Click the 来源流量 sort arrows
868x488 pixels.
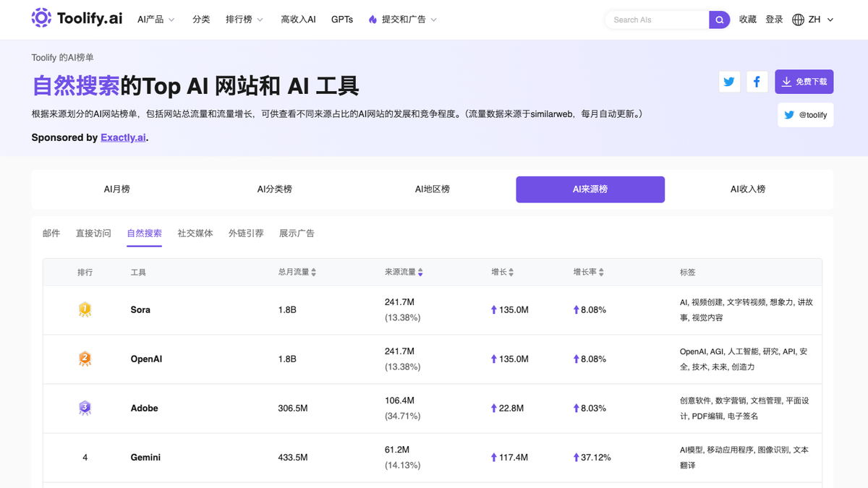(x=420, y=273)
